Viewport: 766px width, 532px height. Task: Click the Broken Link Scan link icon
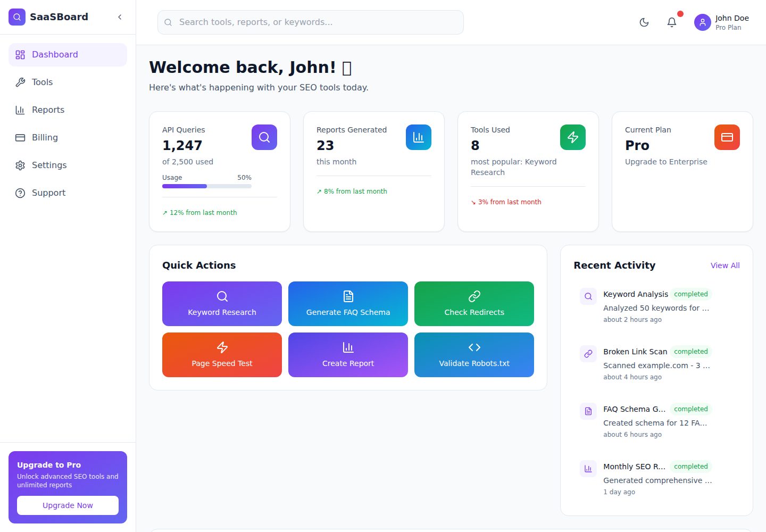588,354
